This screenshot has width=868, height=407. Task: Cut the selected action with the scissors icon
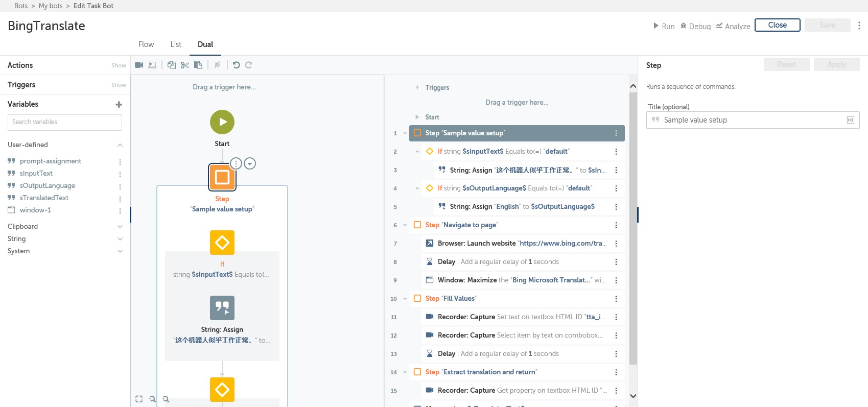click(x=185, y=65)
